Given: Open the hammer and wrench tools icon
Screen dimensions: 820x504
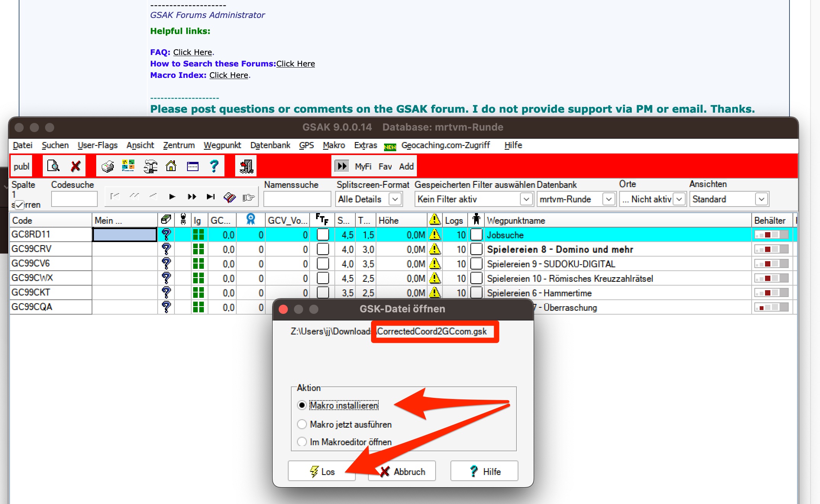Looking at the screenshot, I should 150,166.
